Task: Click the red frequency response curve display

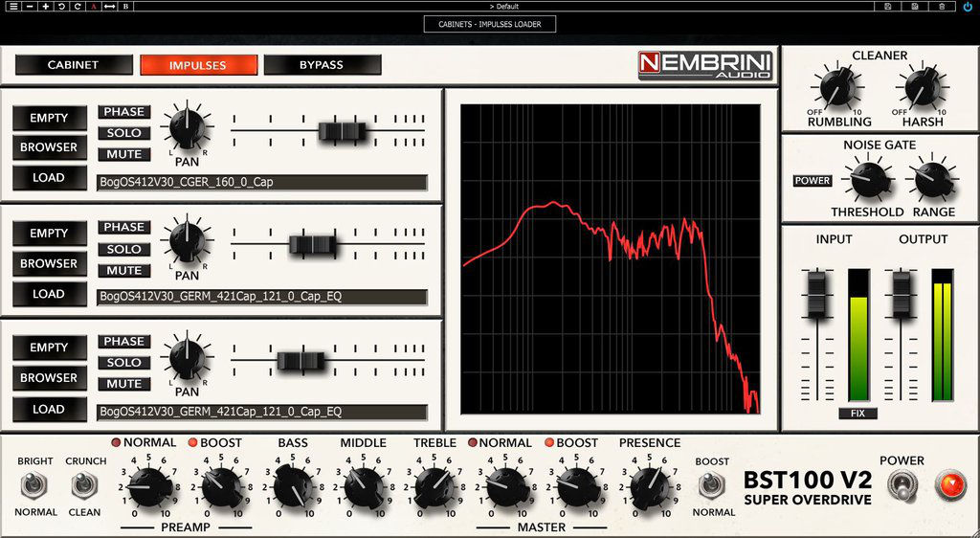Action: click(x=611, y=259)
